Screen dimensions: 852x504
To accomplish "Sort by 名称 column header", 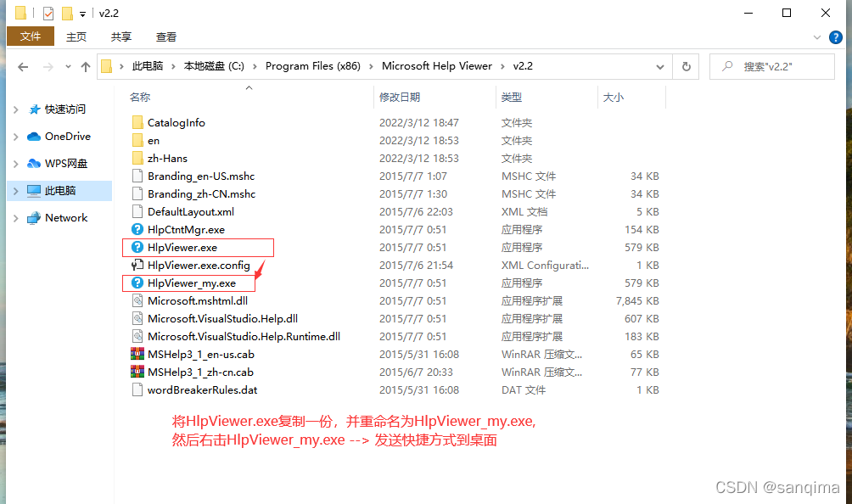I will click(x=140, y=98).
